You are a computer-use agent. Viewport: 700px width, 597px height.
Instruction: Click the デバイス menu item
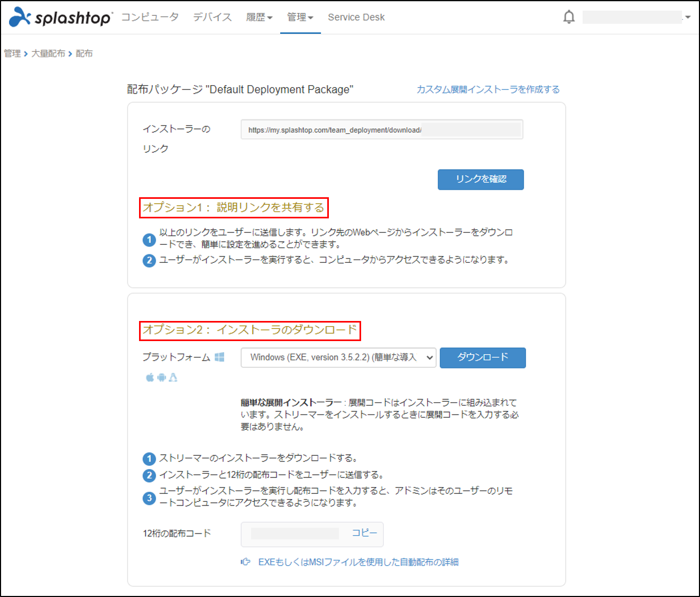coord(211,17)
